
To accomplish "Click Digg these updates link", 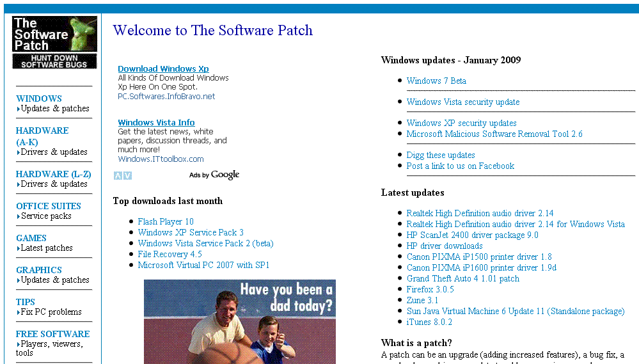I will (x=441, y=155).
